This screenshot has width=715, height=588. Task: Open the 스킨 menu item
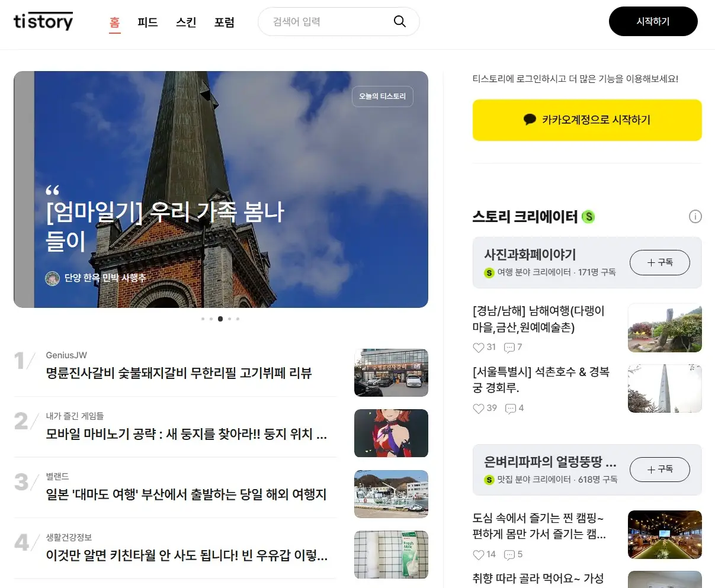(x=185, y=22)
